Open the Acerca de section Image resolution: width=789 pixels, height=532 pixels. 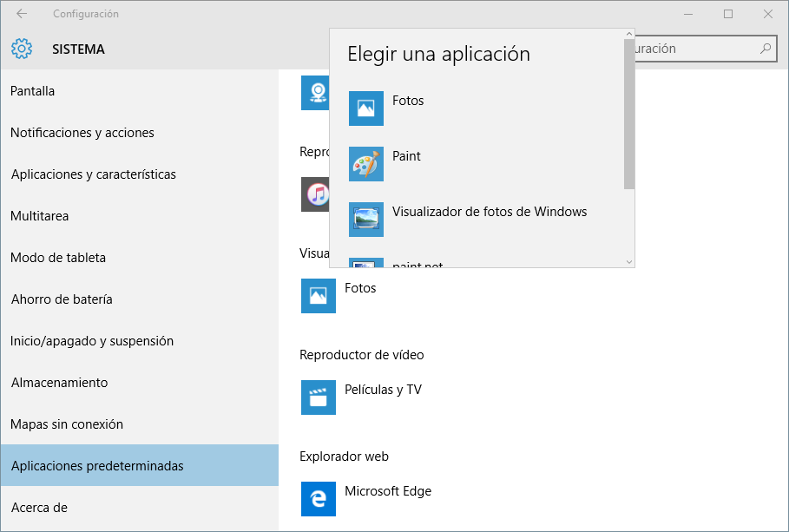(x=140, y=508)
